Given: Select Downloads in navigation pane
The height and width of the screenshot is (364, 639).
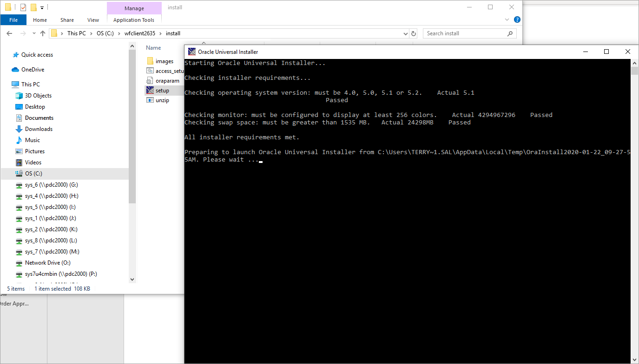Looking at the screenshot, I should tap(39, 129).
